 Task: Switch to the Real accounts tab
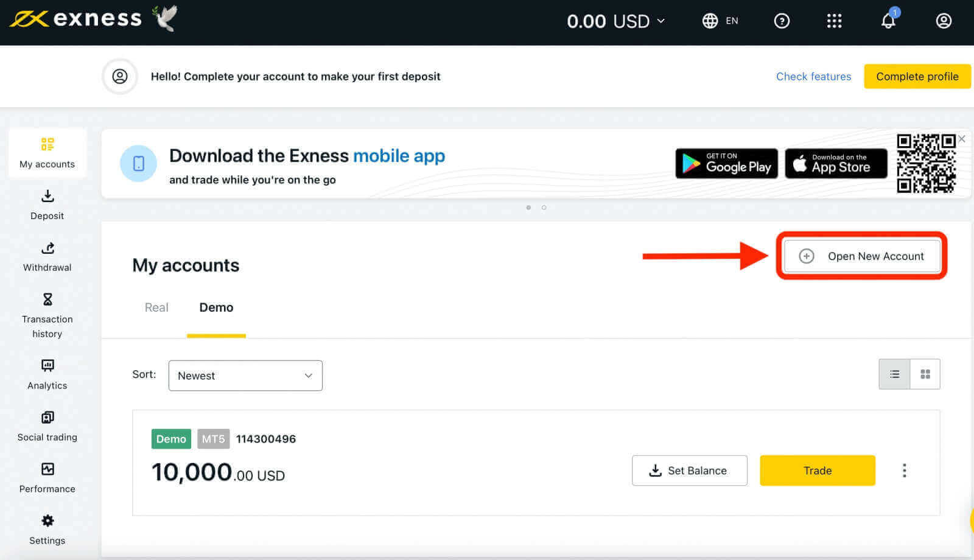pyautogui.click(x=156, y=307)
